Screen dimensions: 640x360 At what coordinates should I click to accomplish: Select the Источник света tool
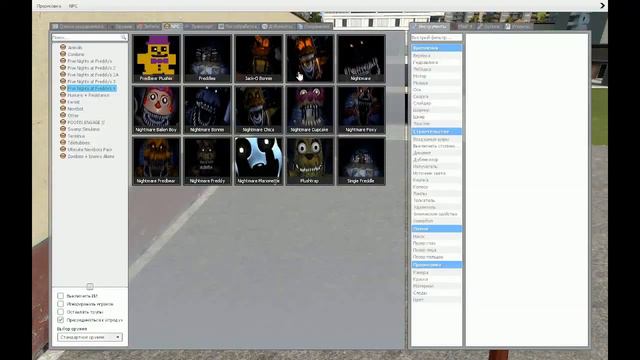pyautogui.click(x=436, y=173)
